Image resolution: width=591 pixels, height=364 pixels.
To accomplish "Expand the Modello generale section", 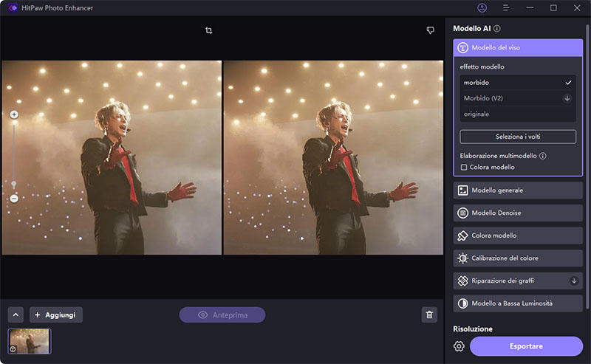I will click(x=518, y=190).
